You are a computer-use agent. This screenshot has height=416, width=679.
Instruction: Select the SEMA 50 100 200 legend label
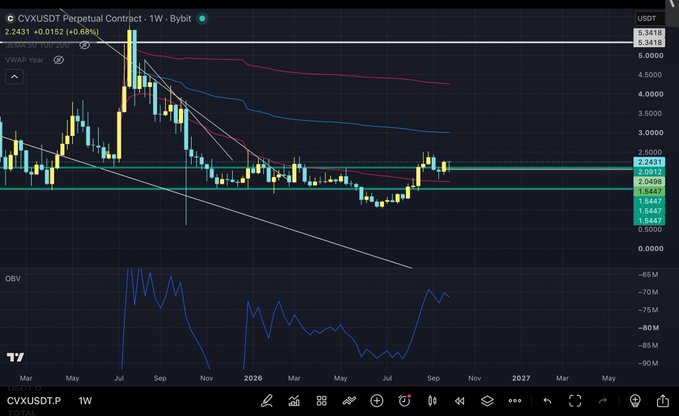click(x=37, y=45)
